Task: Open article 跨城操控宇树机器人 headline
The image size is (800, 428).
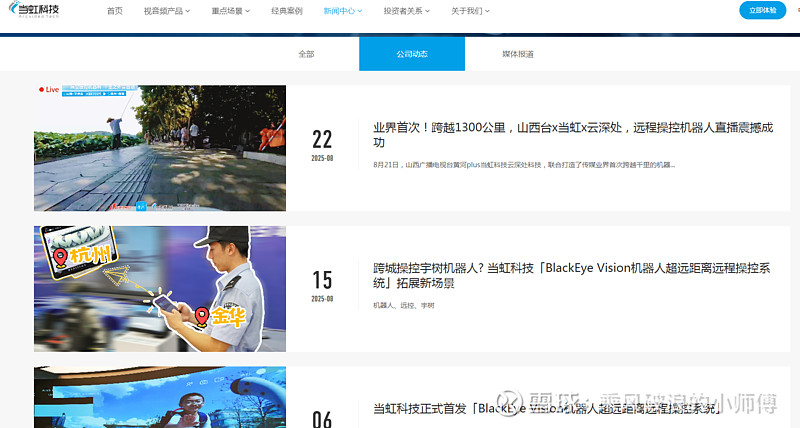Action: pos(571,275)
